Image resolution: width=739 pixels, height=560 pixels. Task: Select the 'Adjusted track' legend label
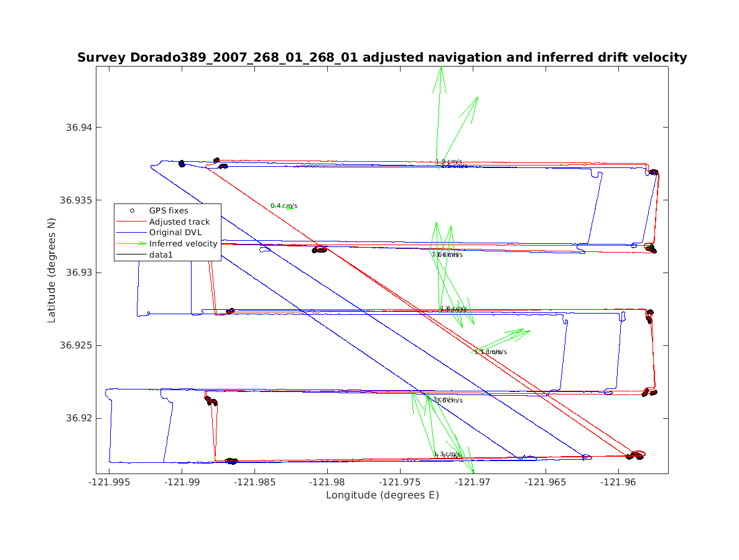coord(179,222)
